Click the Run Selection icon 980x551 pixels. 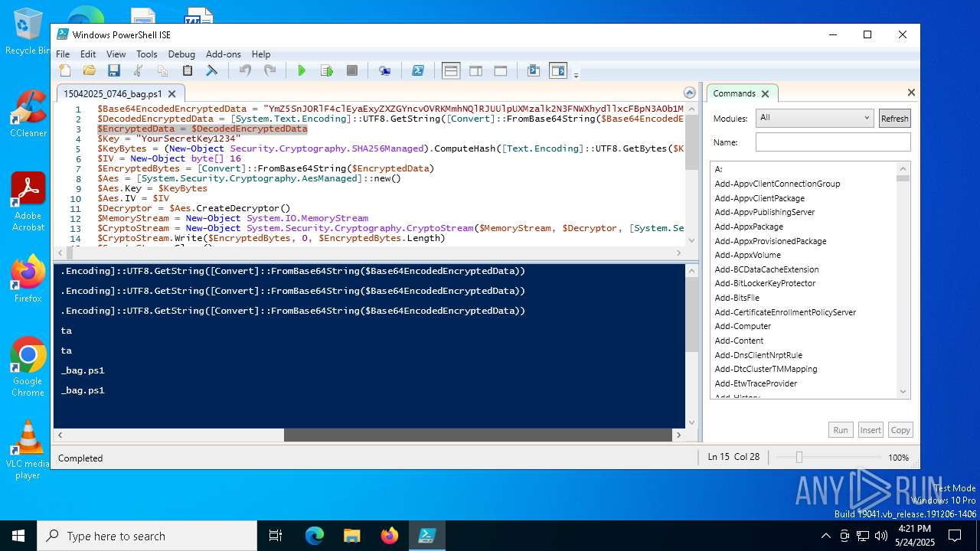click(327, 71)
